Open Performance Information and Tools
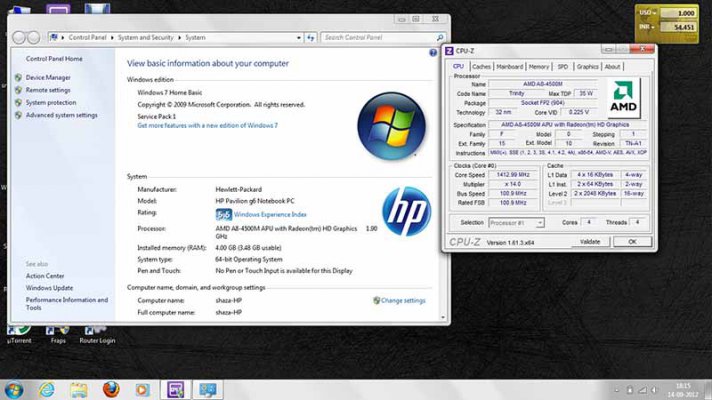 pyautogui.click(x=67, y=304)
